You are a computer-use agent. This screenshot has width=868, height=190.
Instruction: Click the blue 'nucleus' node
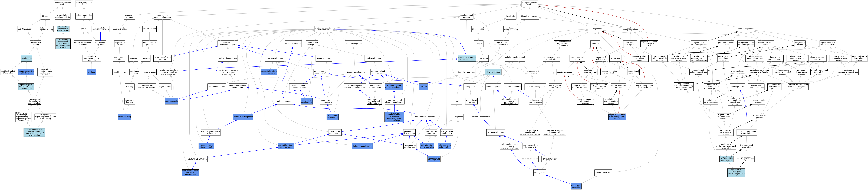pyautogui.click(x=92, y=72)
